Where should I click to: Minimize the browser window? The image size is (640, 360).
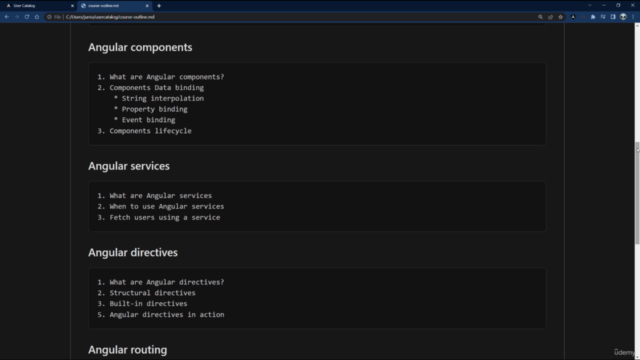click(x=604, y=5)
